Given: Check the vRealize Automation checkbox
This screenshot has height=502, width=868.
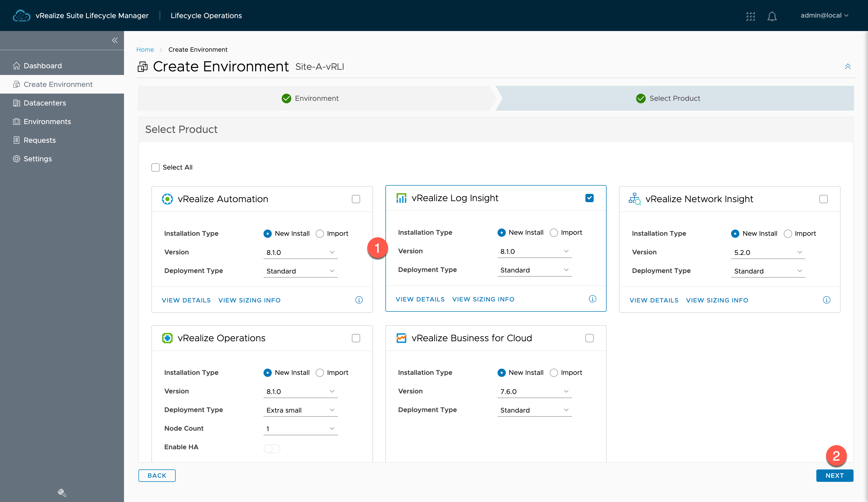Looking at the screenshot, I should pos(356,199).
